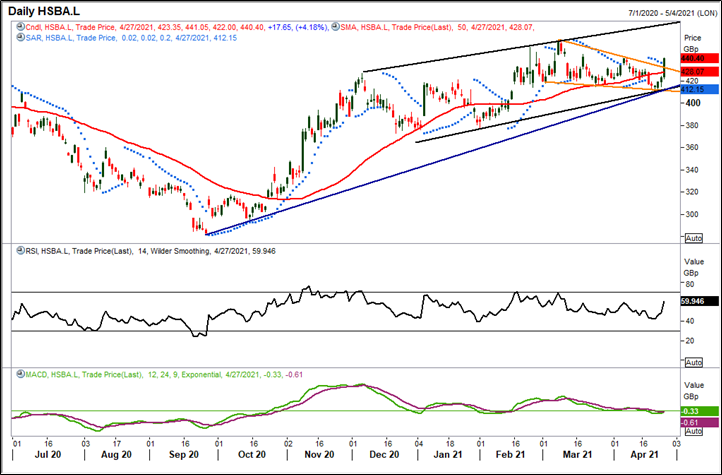Click the Jan 21 month label
Screen dimensions: 722x475
coord(448,455)
